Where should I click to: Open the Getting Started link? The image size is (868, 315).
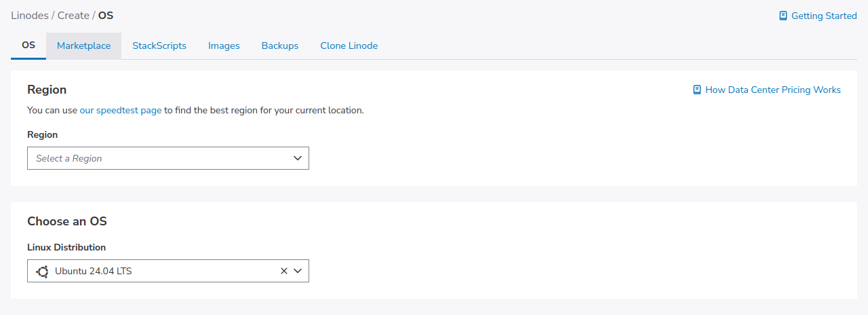pos(824,16)
